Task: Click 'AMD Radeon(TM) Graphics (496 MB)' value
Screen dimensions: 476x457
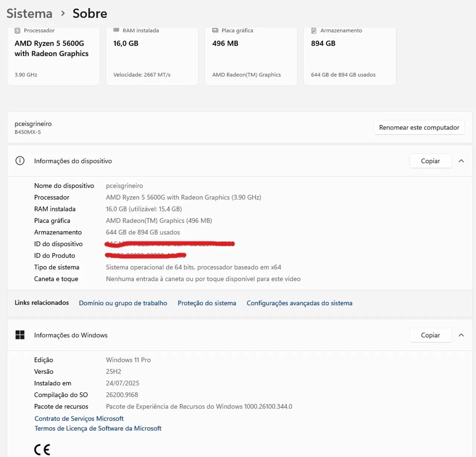Action: 159,221
